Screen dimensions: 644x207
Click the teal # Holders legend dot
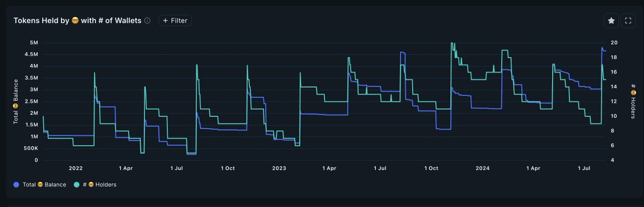click(76, 185)
